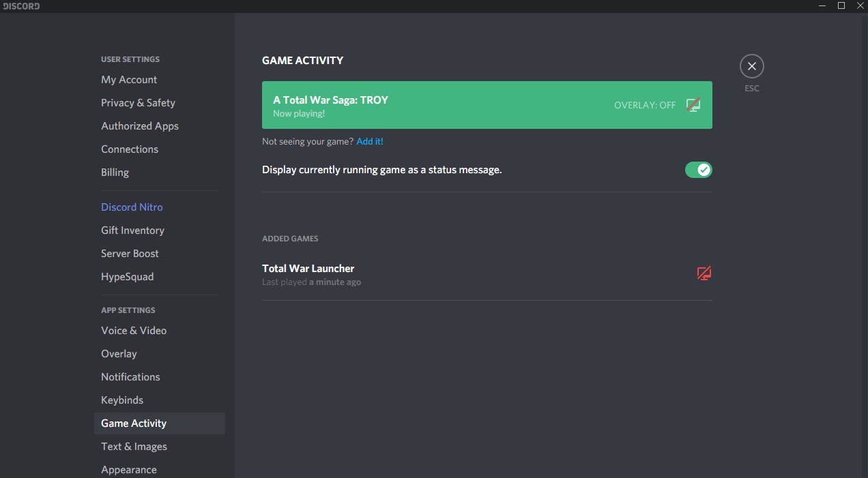The image size is (868, 478).
Task: Open Server Boost settings
Action: [x=130, y=254]
